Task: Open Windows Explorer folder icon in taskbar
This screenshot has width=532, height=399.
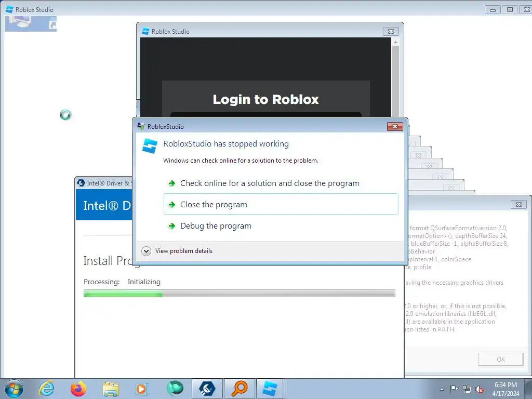Action: [x=111, y=389]
